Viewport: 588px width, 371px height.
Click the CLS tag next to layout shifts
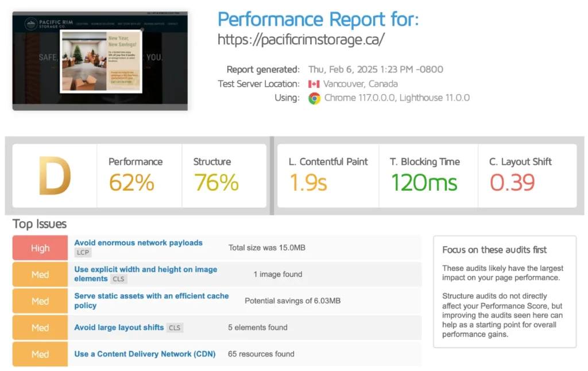[174, 328]
